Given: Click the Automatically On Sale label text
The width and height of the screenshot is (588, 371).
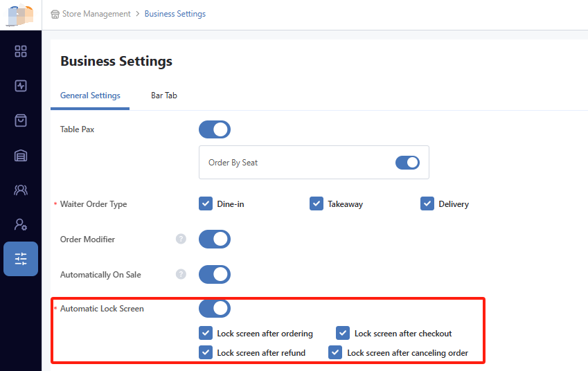Looking at the screenshot, I should pyautogui.click(x=100, y=275).
